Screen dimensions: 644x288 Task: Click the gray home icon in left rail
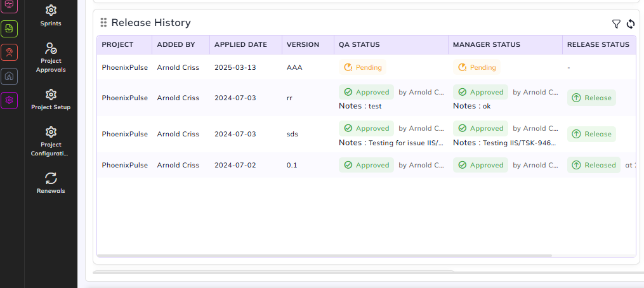10,76
